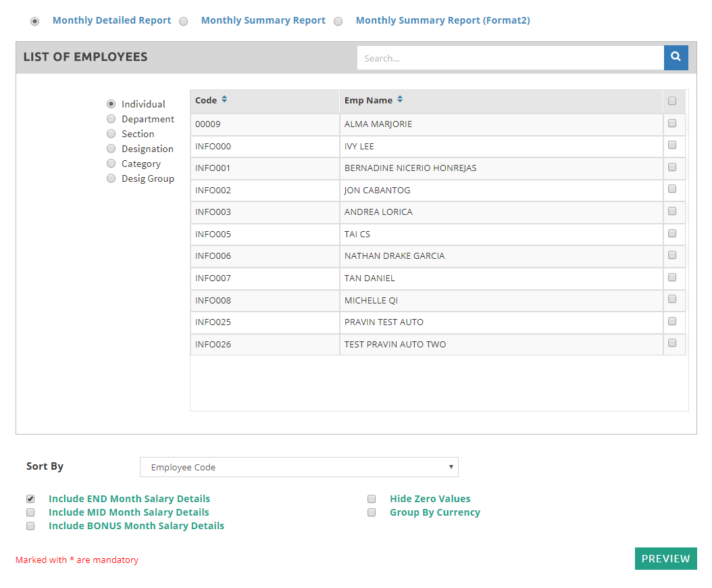
Task: Enable Include MID Month Salary Details
Action: click(x=30, y=512)
